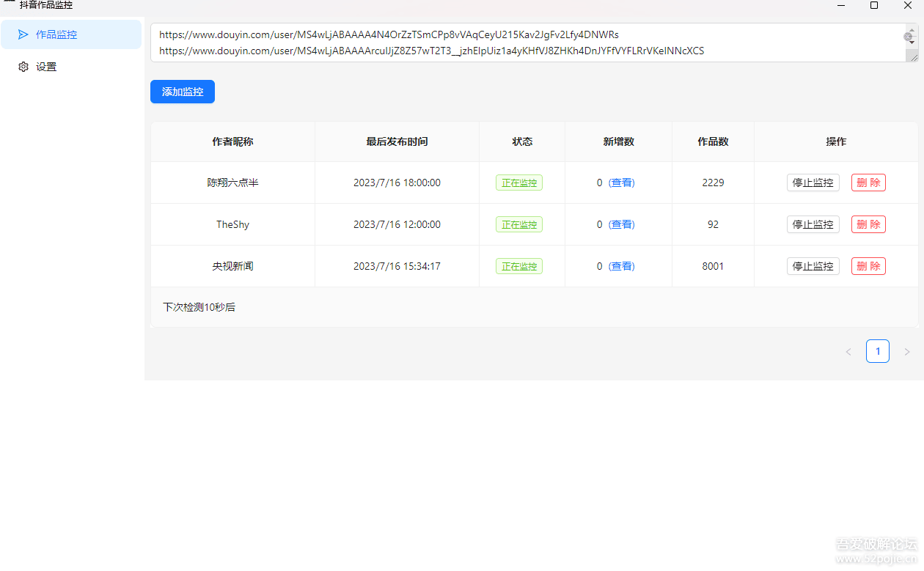Go to the next page arrow
Viewport: 924px width, 571px height.
tap(907, 352)
